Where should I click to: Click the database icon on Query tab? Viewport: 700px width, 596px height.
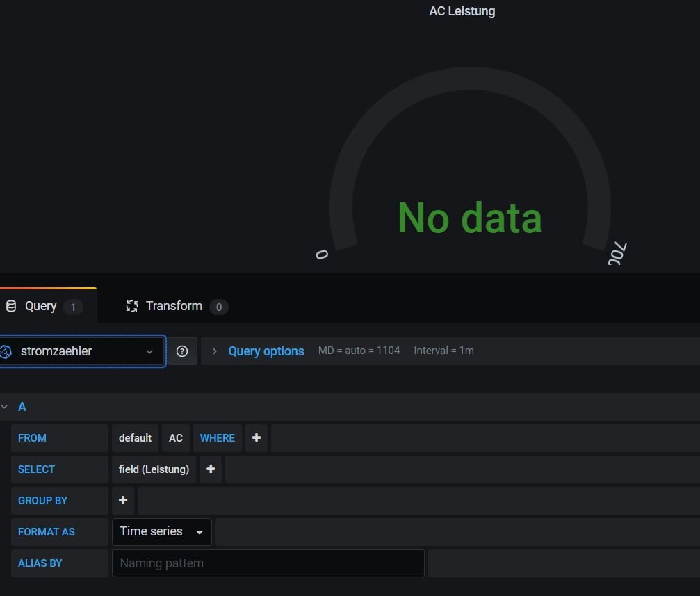coord(10,306)
